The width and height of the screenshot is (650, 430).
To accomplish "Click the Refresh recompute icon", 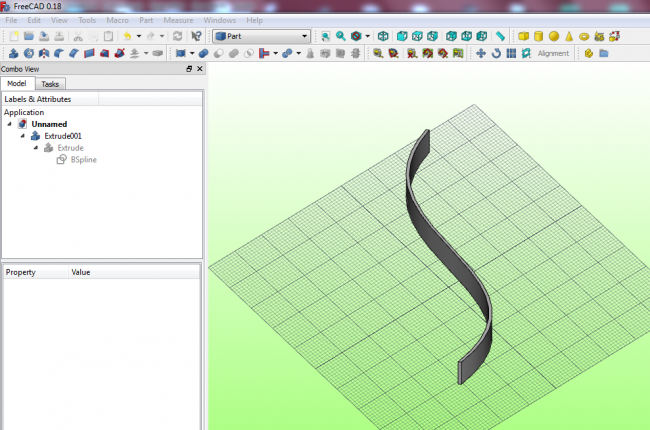I will tap(178, 36).
